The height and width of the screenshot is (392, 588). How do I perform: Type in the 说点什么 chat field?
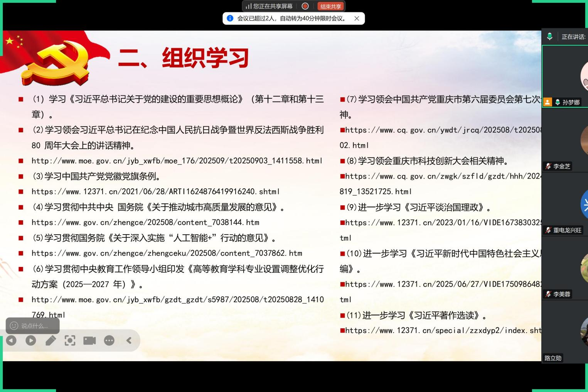tap(37, 326)
